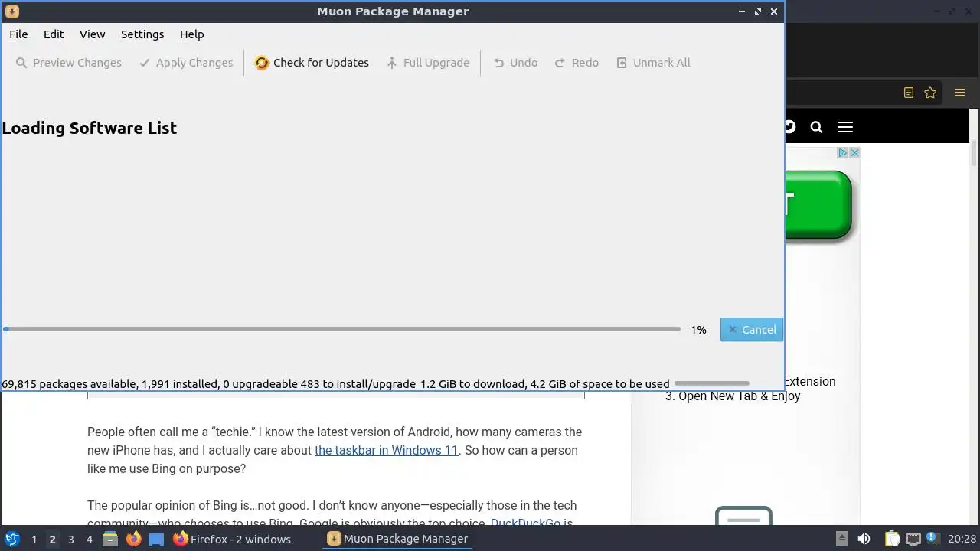Click 'Open New Tab & Enjoy' text
Screen dimensions: 980x551
click(x=739, y=396)
